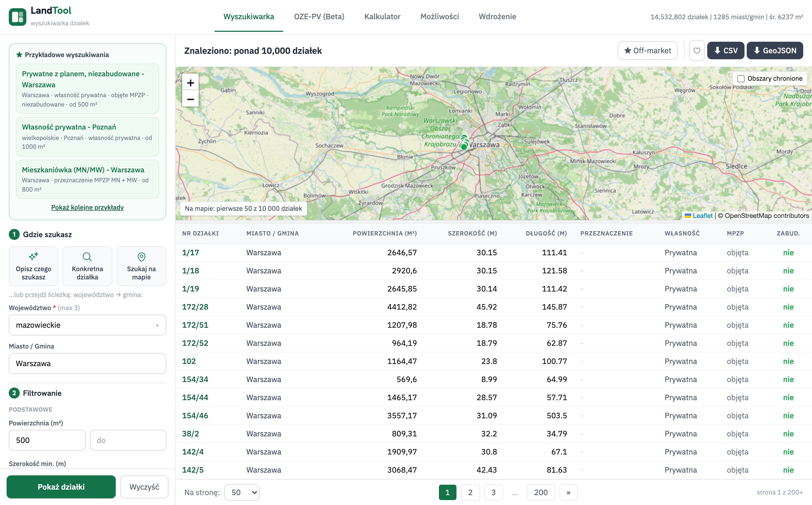Open parcel 1/17
This screenshot has height=505, width=812.
[x=191, y=252]
